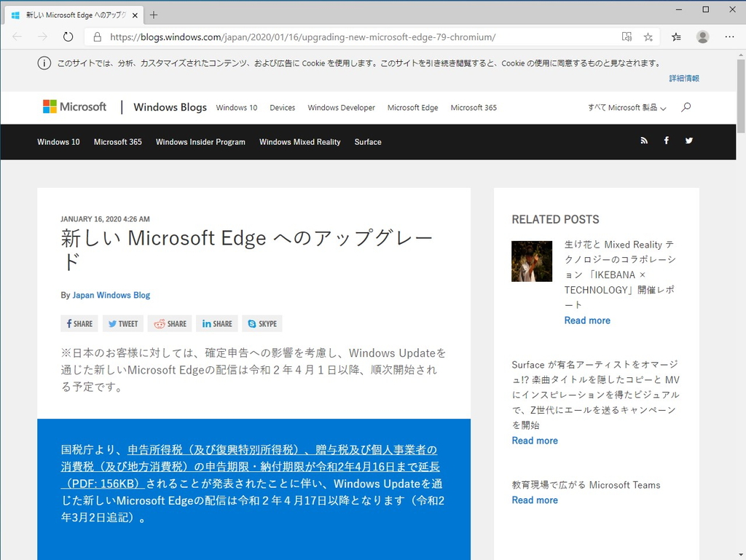Click the Twitter icon on the black navigation bar
Image resolution: width=746 pixels, height=560 pixels.
pyautogui.click(x=688, y=141)
